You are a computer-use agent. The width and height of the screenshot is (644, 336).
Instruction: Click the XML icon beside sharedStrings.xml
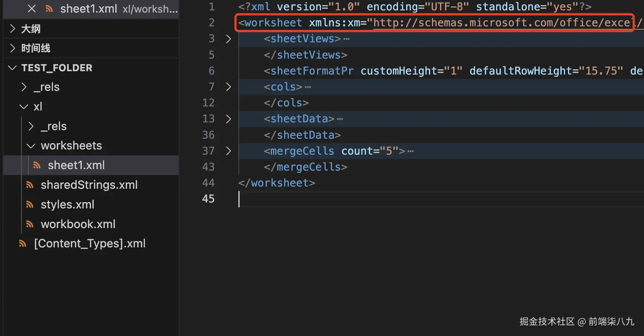point(30,185)
